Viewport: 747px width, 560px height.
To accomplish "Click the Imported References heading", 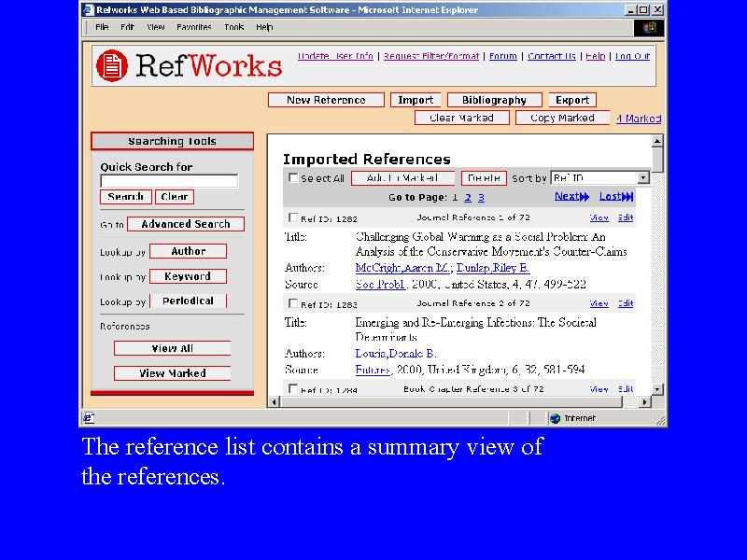I will point(367,159).
